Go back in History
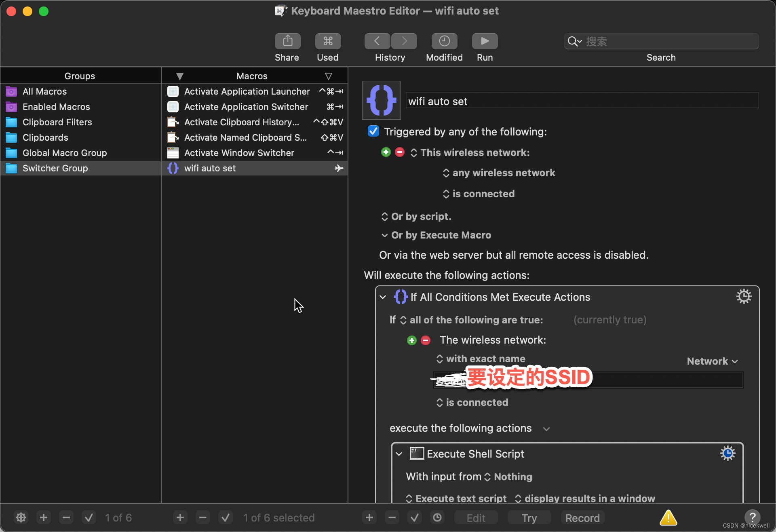 point(377,41)
